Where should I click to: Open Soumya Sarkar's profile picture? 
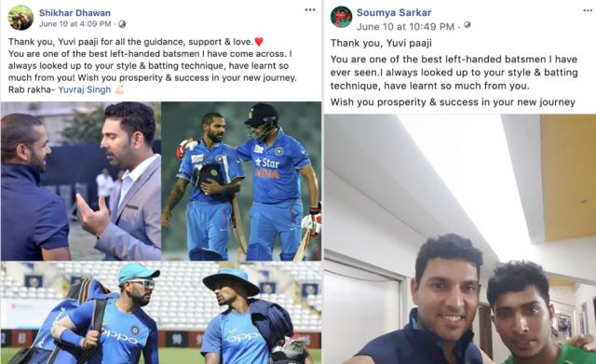(x=342, y=17)
